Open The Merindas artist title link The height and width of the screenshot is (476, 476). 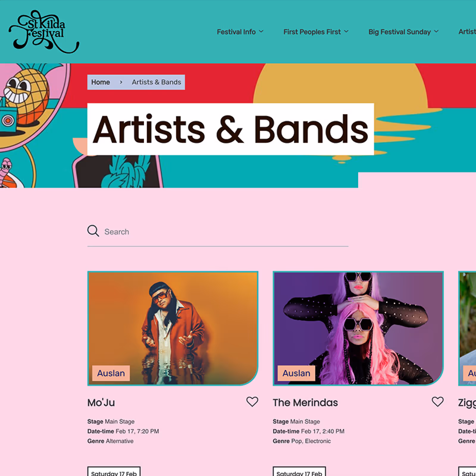(x=305, y=403)
